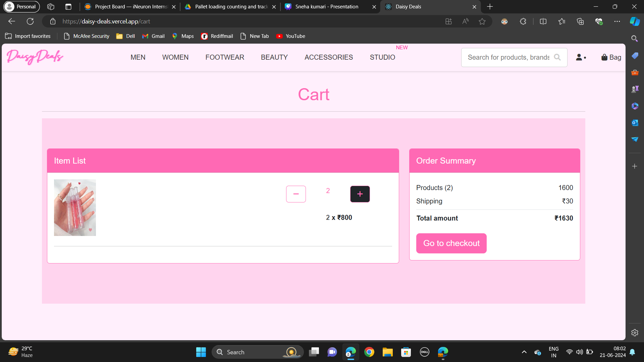Screen dimensions: 644x362
Task: Open the BEAUTY menu category
Action: [x=274, y=57]
